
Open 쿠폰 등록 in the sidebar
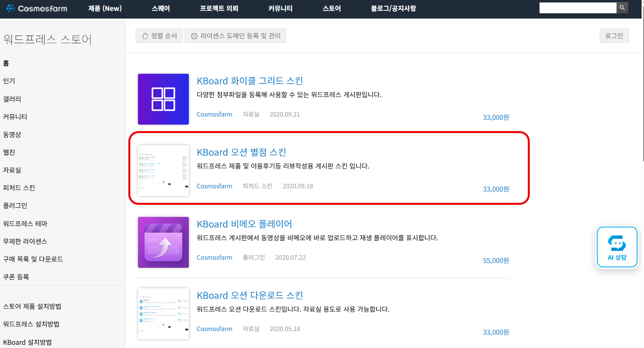pos(16,277)
